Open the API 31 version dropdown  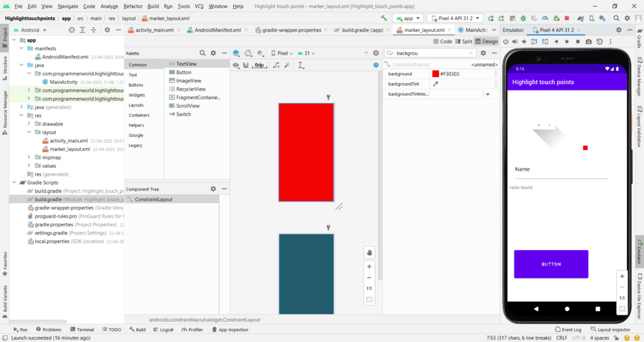306,53
